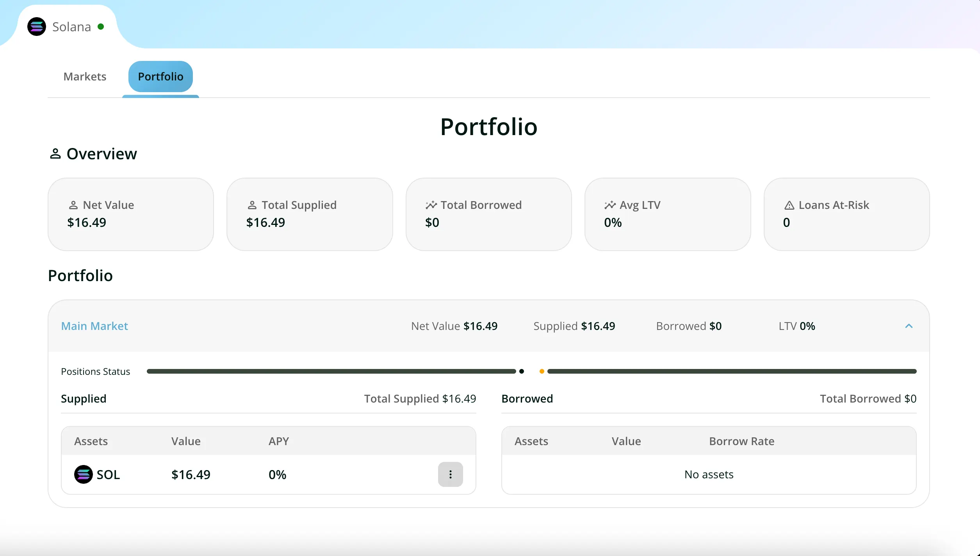Open the Main Market link

coord(94,326)
